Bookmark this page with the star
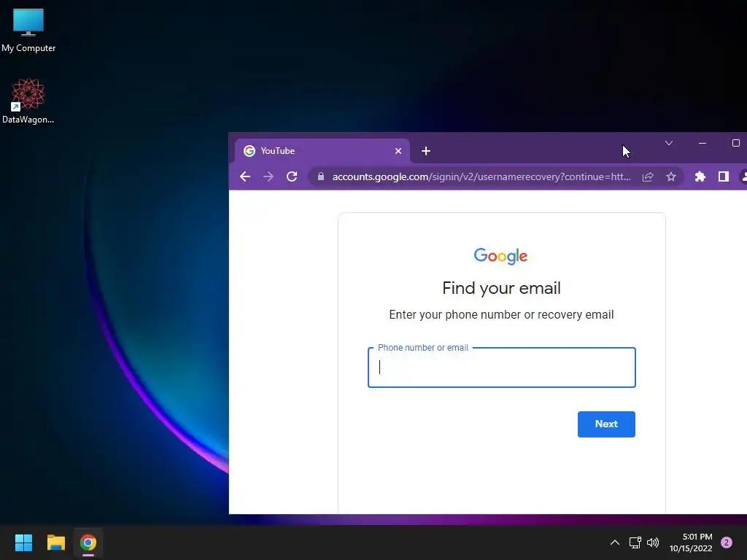The width and height of the screenshot is (747, 560). [x=671, y=176]
